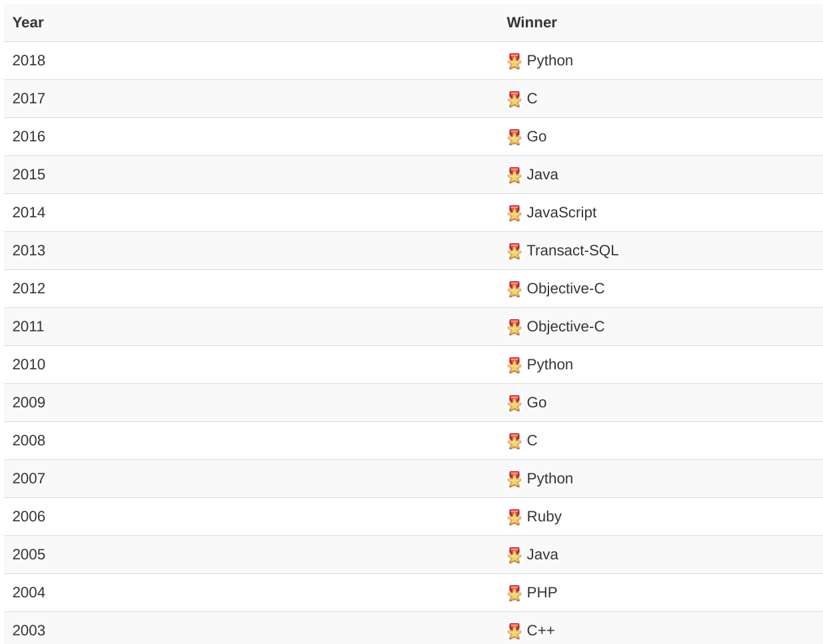
Task: Select the 2004 year cell
Action: [29, 593]
